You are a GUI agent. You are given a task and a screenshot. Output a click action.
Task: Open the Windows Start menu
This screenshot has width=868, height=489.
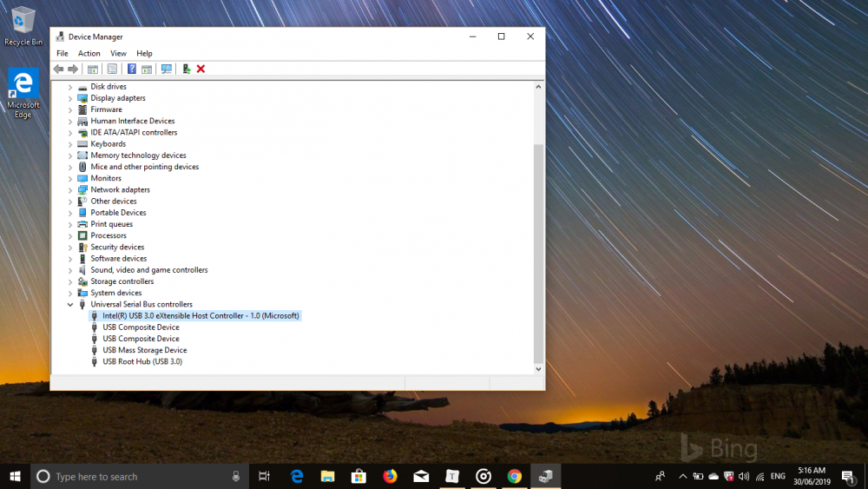15,476
